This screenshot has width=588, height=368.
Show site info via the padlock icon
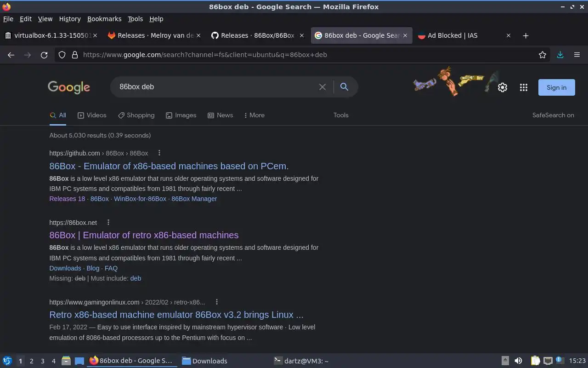tap(75, 55)
